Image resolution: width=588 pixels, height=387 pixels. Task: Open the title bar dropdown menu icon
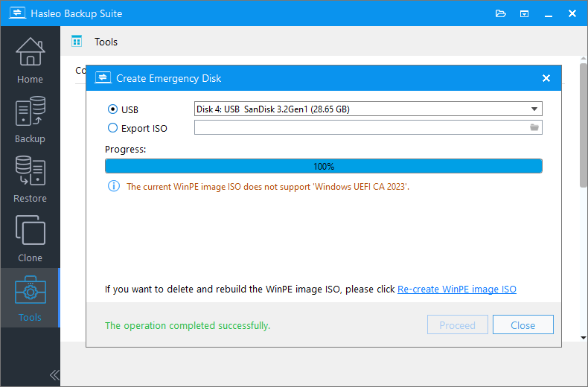tap(524, 14)
